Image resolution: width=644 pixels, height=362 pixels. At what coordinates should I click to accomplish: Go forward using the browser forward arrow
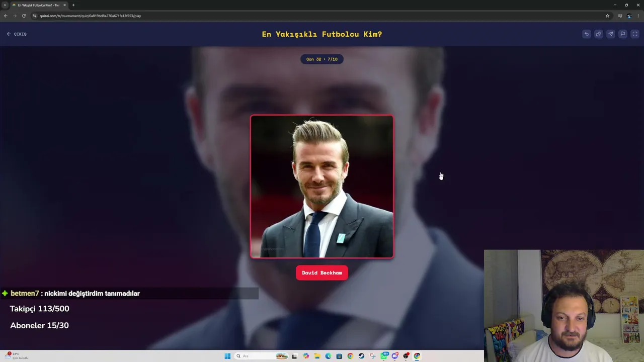click(x=15, y=16)
